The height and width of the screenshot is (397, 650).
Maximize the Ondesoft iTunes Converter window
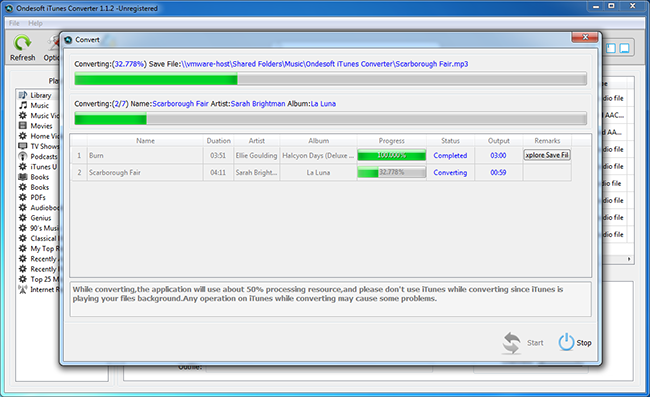[611, 6]
